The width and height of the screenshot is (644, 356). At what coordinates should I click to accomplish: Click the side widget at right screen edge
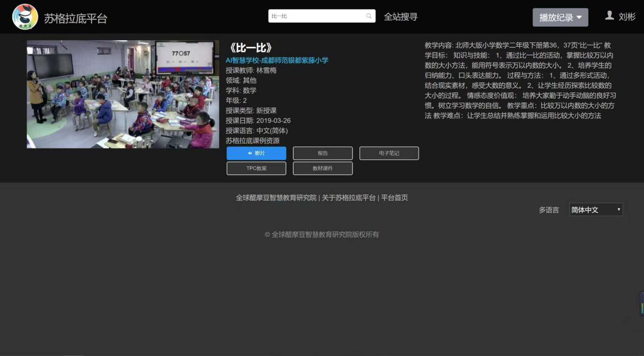[x=641, y=304]
